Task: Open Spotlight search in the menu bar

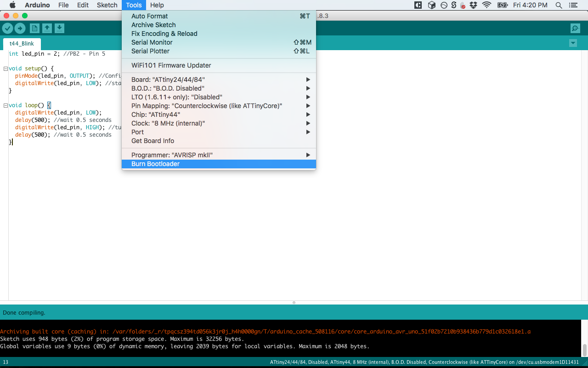Action: click(559, 5)
